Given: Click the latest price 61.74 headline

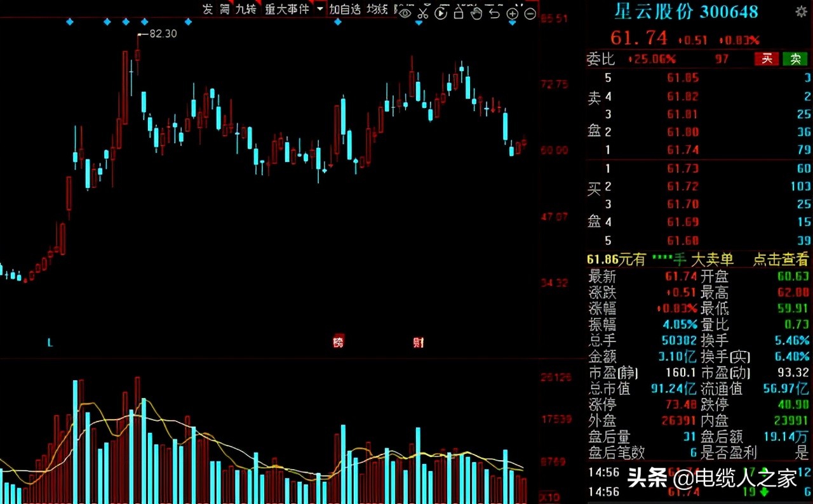Looking at the screenshot, I should [639, 38].
